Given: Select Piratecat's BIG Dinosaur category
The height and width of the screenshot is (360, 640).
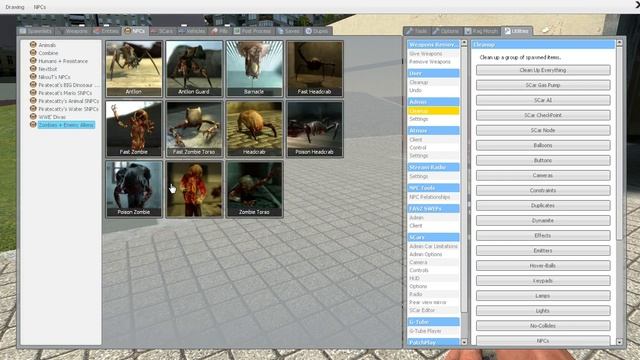Looking at the screenshot, I should tap(68, 85).
